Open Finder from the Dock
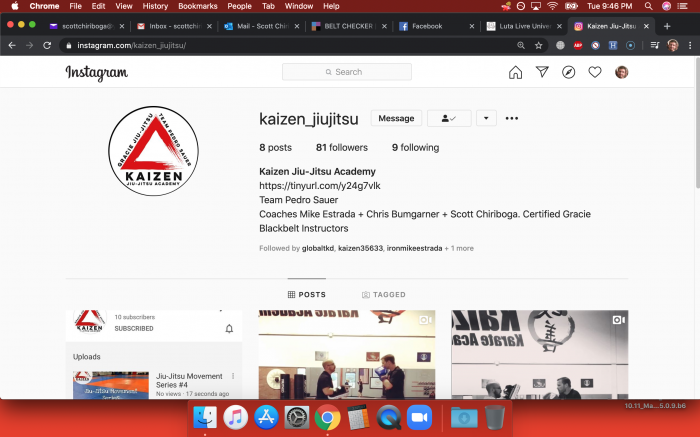This screenshot has width=700, height=437. (205, 417)
